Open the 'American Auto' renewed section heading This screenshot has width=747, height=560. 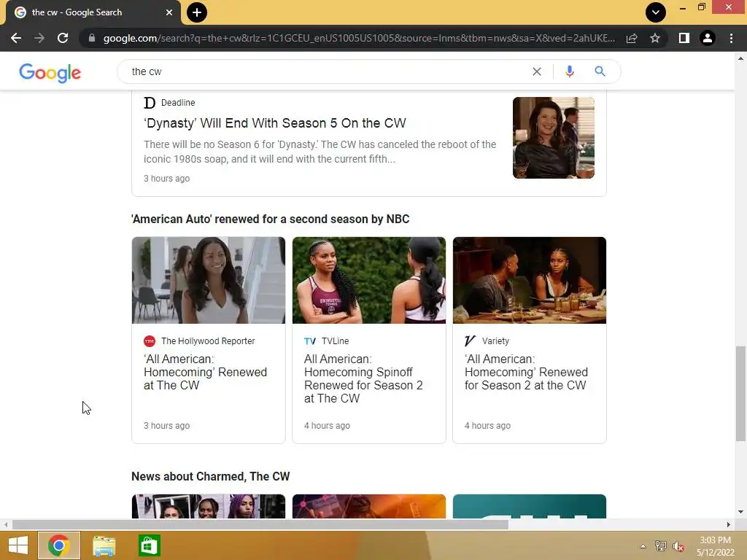click(270, 219)
